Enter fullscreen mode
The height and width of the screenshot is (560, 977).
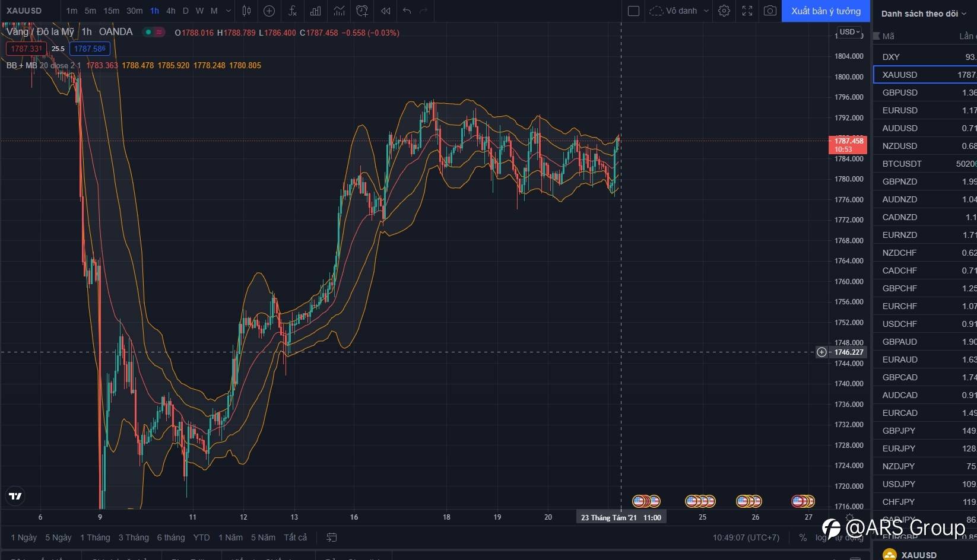pos(747,11)
